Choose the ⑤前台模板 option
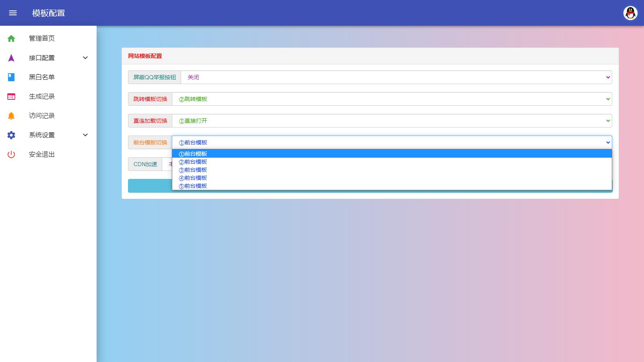Image resolution: width=644 pixels, height=362 pixels. tap(193, 186)
